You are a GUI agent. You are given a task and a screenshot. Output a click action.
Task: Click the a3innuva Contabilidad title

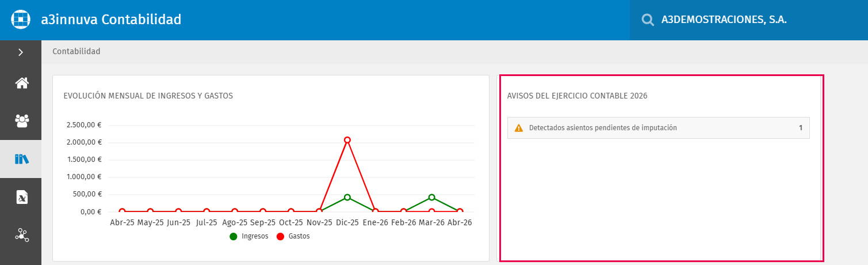111,20
